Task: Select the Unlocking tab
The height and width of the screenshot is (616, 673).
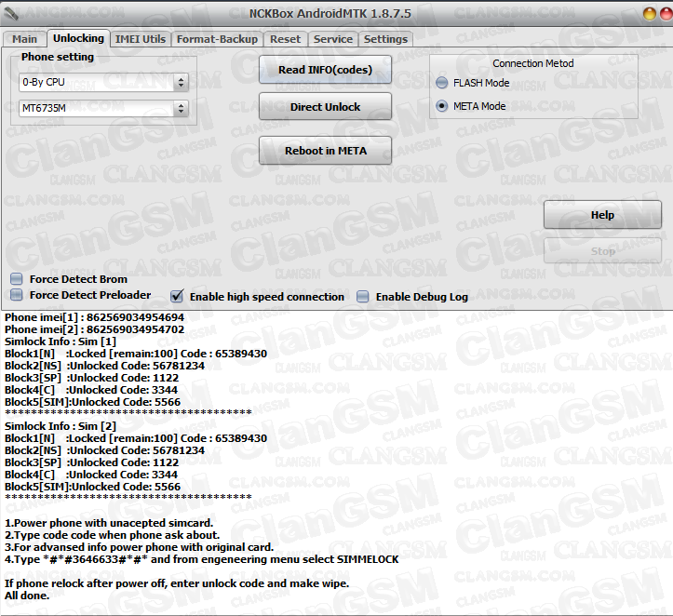Action: [78, 38]
